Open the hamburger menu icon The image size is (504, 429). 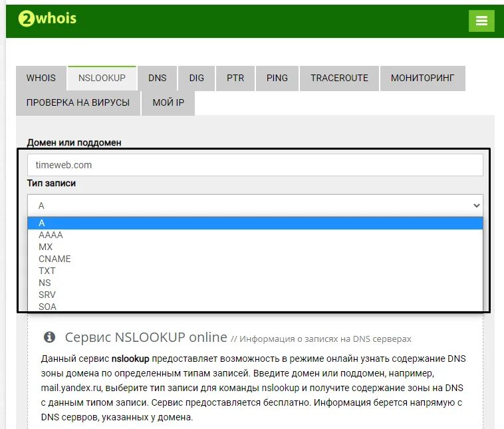pos(481,21)
